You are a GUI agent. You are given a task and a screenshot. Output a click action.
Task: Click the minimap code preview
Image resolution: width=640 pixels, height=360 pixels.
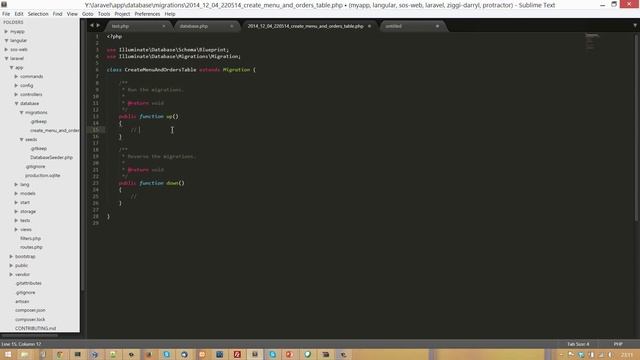[592, 41]
